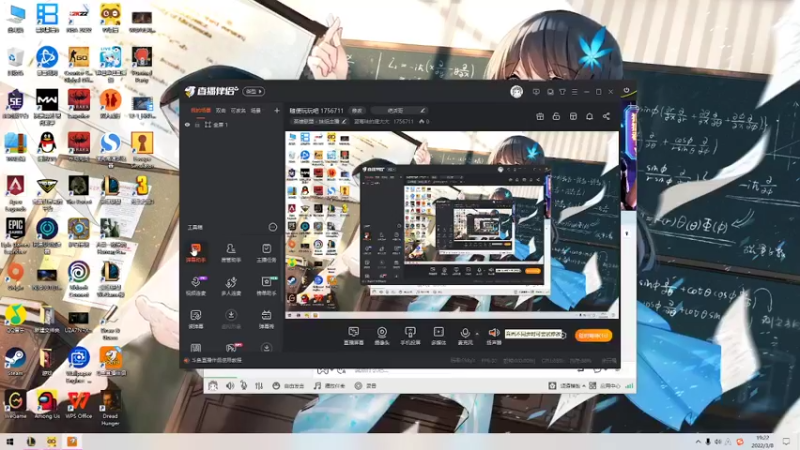
Task: Open the 房管助手 person tool icon
Action: tap(231, 253)
